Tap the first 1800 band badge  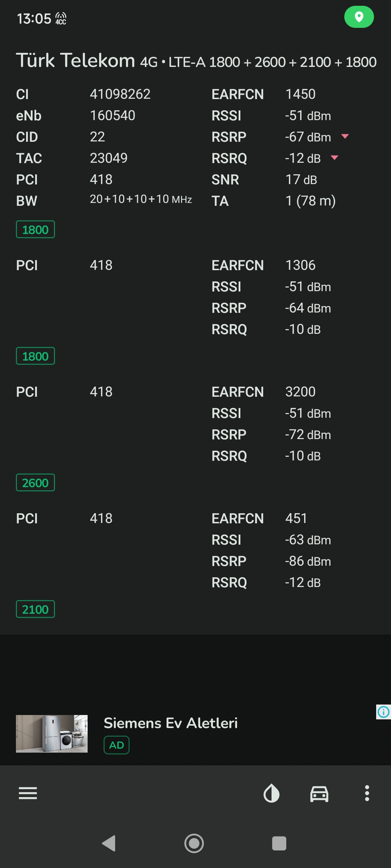[x=35, y=229]
